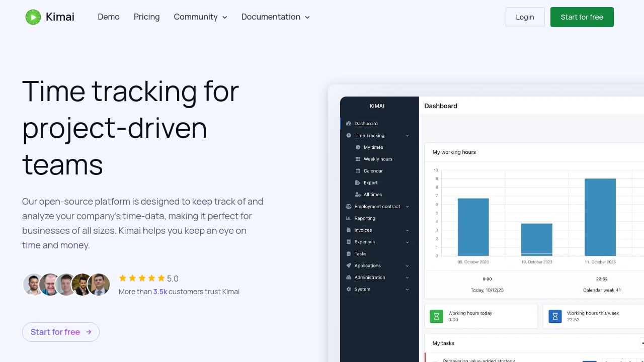
Task: Expand the System chevron
Action: 407,289
